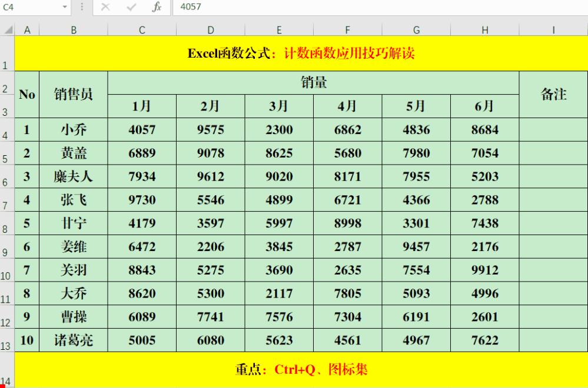Image resolution: width=588 pixels, height=388 pixels.
Task: Click the three-dot formula bar divider handle
Action: [81, 8]
